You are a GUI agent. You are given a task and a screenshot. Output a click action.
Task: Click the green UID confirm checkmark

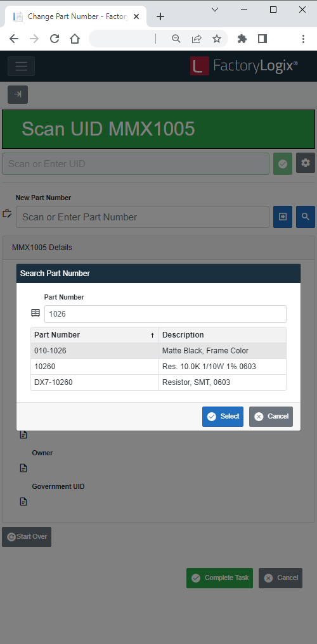(x=283, y=163)
